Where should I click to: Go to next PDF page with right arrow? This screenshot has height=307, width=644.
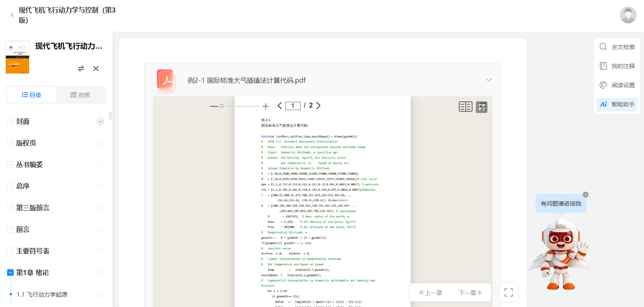318,106
